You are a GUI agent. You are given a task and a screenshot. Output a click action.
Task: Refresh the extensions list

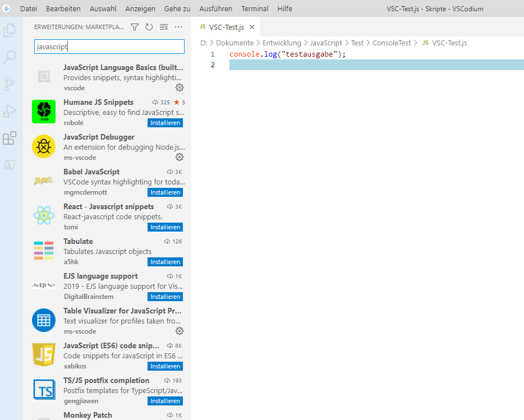click(149, 27)
